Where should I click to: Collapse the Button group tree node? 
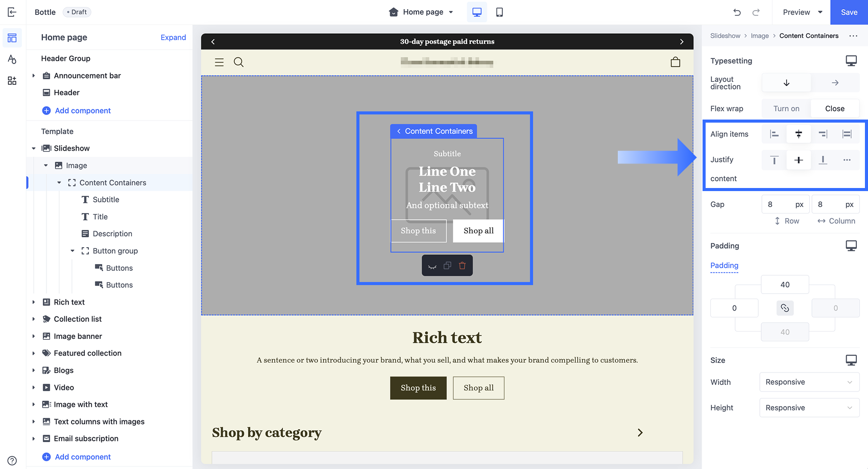[x=73, y=251]
